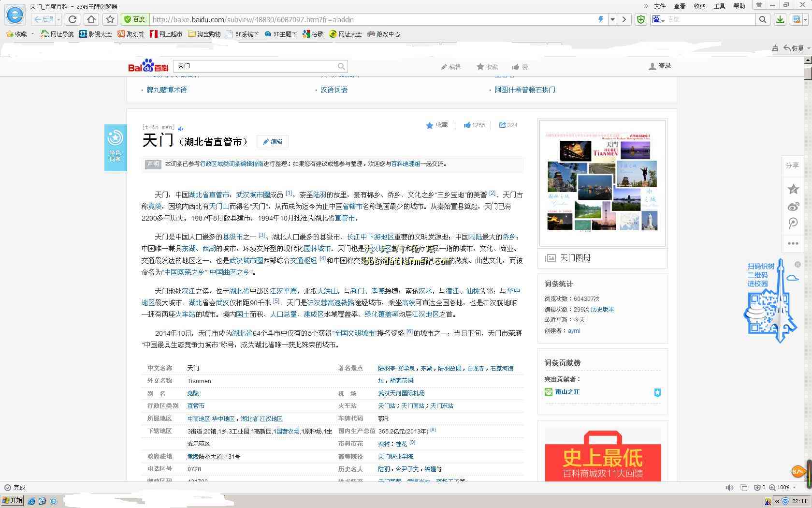Open the browser download manager
812x508 pixels.
(x=780, y=19)
